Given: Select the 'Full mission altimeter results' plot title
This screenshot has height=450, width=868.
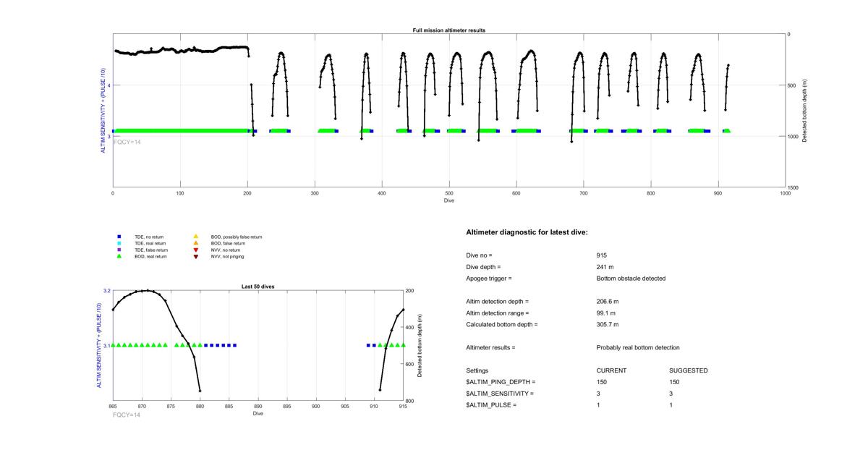Looking at the screenshot, I should 448,30.
